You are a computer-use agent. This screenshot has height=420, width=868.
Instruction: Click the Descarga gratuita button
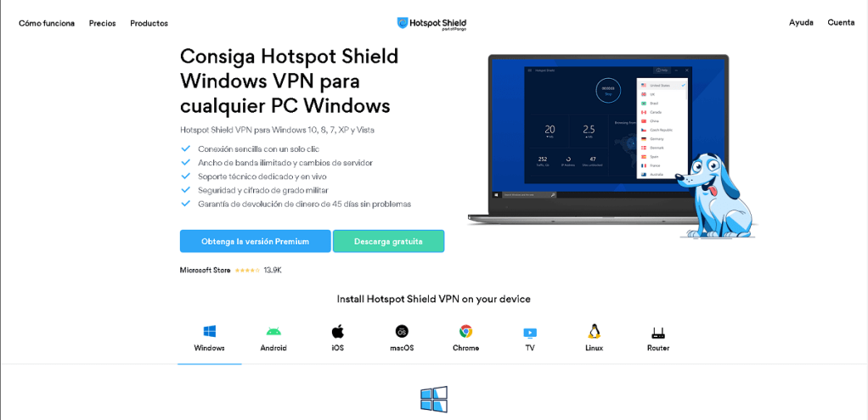[x=389, y=241]
